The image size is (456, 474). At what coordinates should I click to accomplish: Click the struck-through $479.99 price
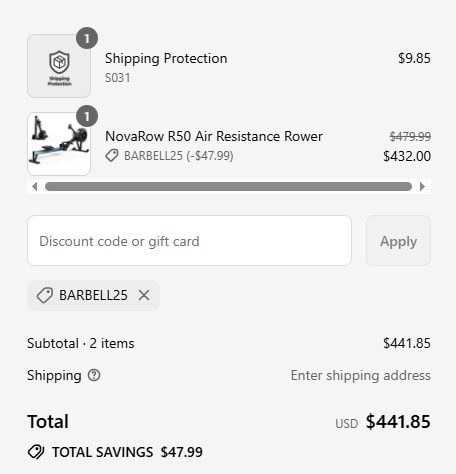pos(410,136)
